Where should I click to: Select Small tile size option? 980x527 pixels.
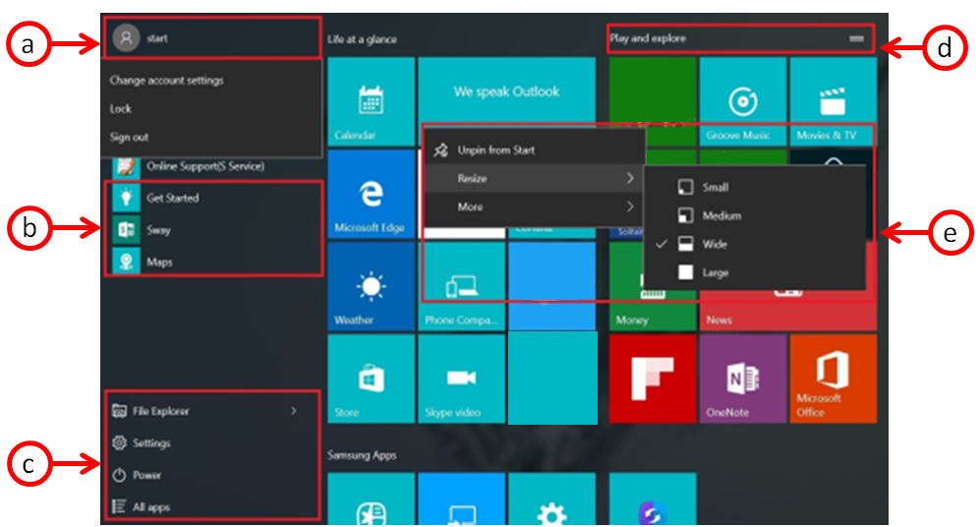[x=754, y=187]
